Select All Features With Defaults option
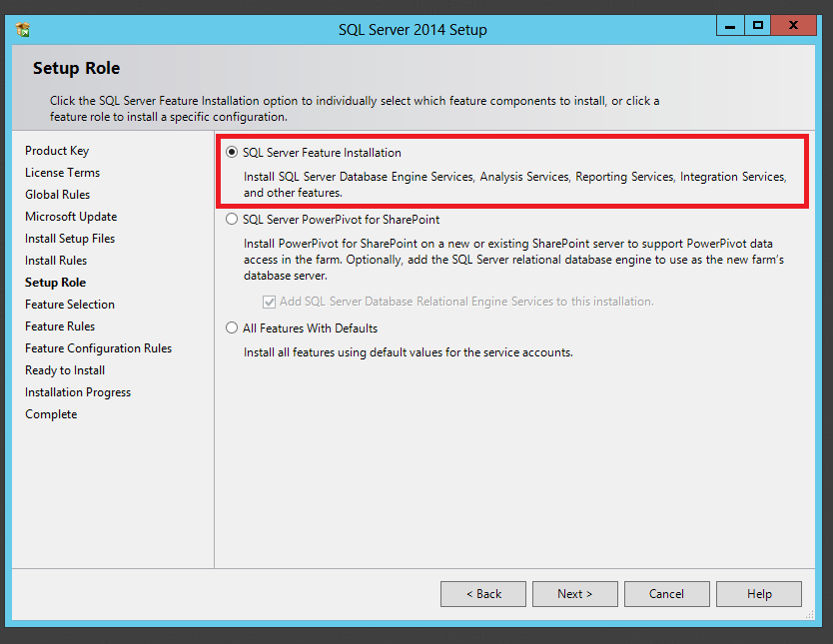The width and height of the screenshot is (833, 644). (x=232, y=328)
